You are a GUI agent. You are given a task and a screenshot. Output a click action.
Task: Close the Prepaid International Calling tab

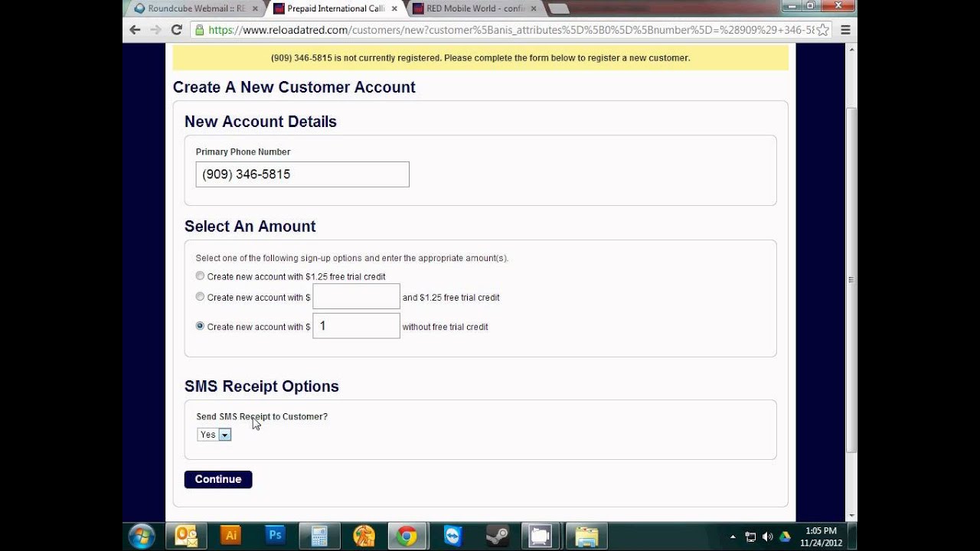click(x=394, y=8)
